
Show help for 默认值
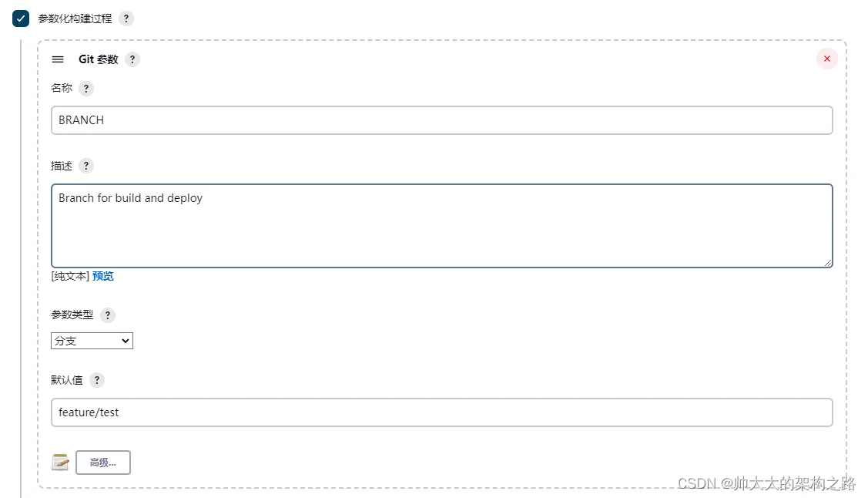[97, 380]
